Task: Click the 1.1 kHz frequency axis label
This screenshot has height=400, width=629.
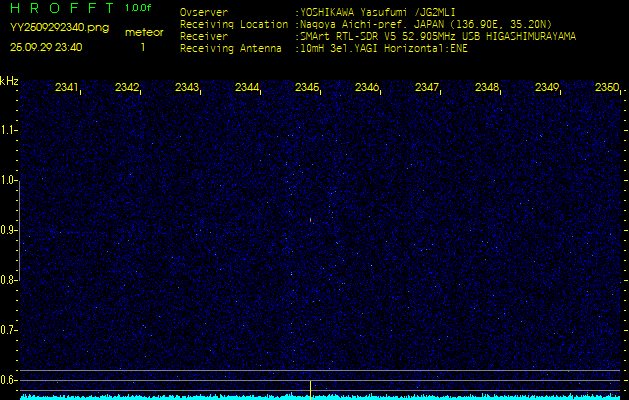Action: coord(9,130)
